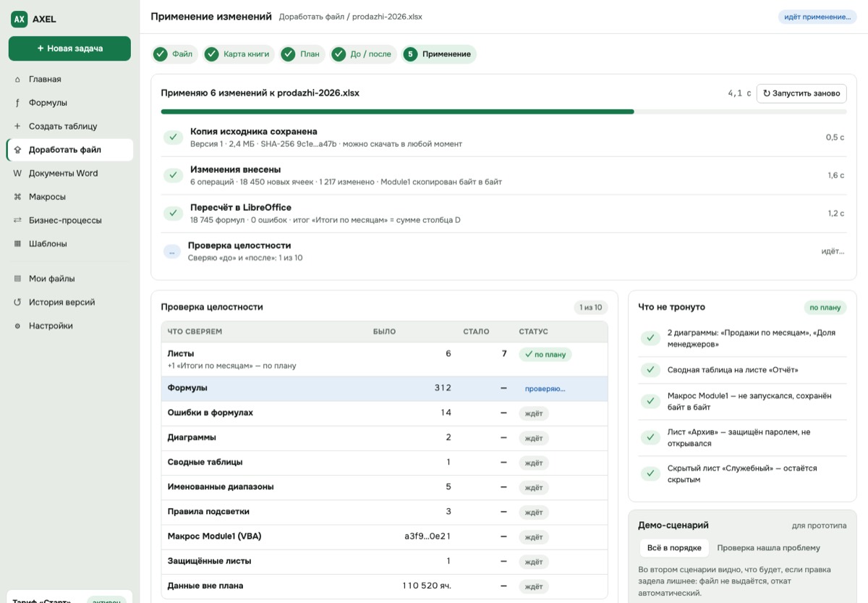Image resolution: width=868 pixels, height=603 pixels.
Task: Start a new task with Новая задача
Action: 69,49
